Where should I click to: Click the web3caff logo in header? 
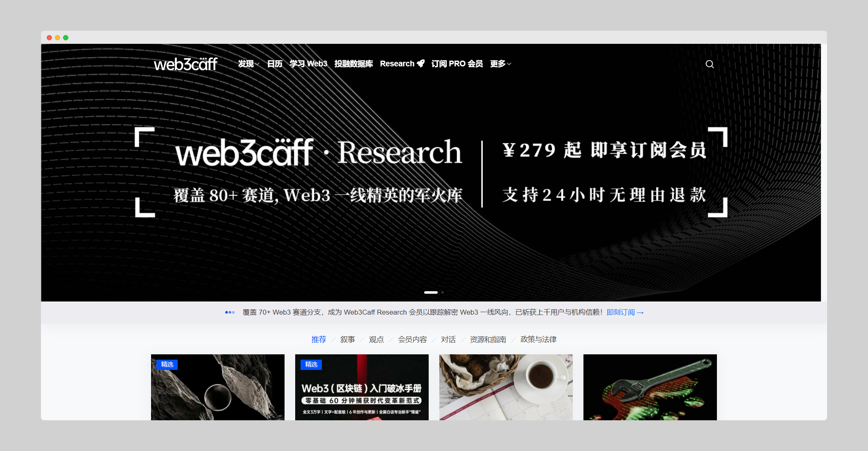pyautogui.click(x=185, y=64)
